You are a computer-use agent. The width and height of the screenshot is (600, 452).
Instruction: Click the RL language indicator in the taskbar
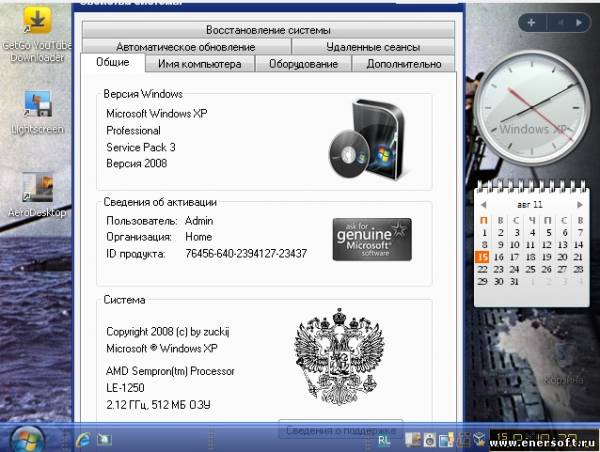pyautogui.click(x=384, y=441)
